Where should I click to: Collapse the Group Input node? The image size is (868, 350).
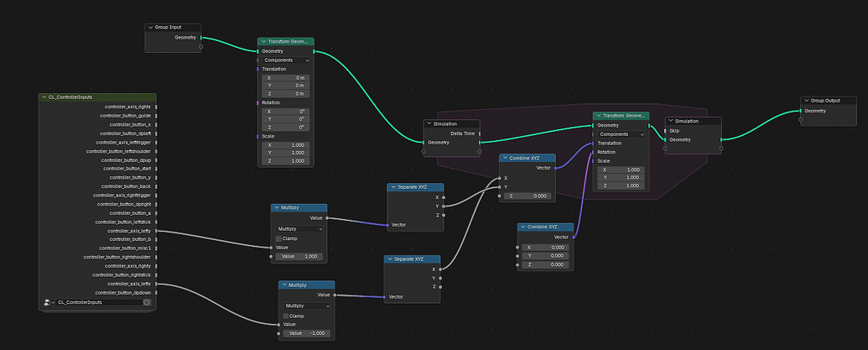pos(150,27)
